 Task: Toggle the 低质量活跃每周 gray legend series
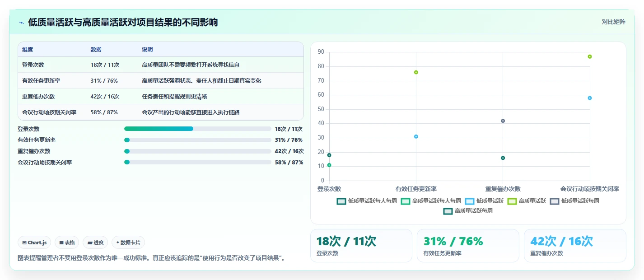tap(574, 201)
